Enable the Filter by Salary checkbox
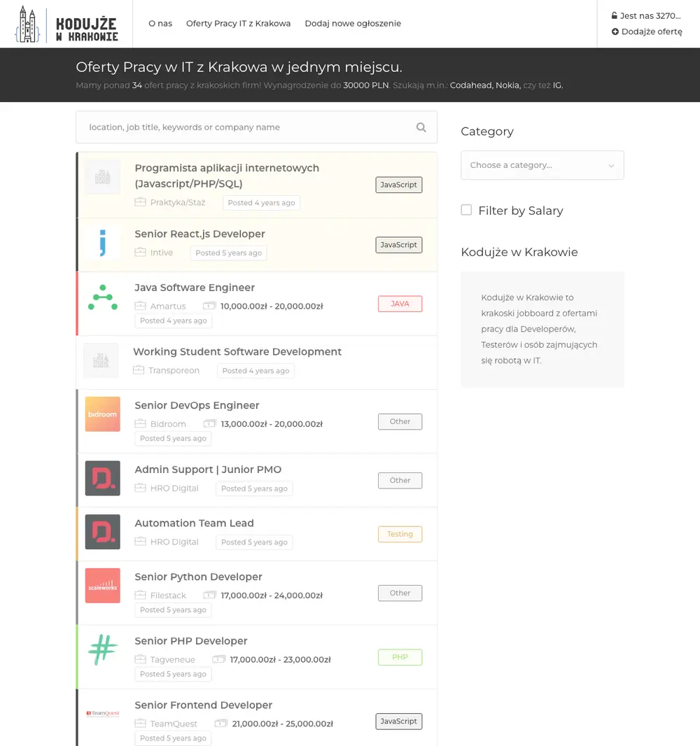 466,210
